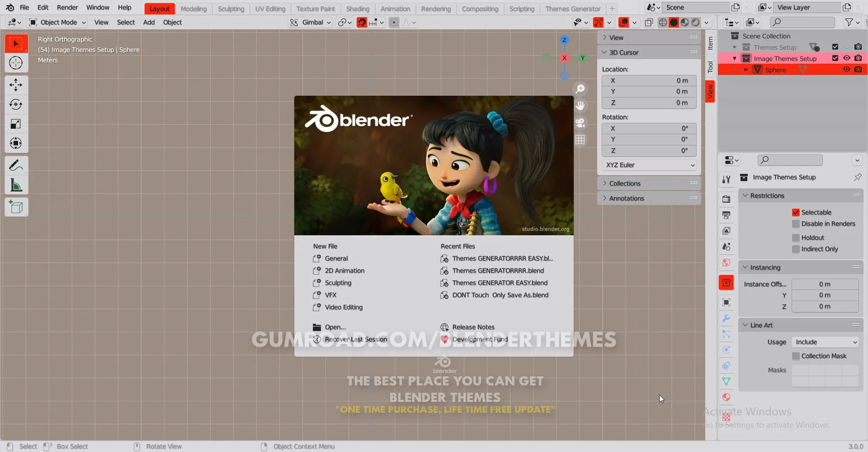The image size is (868, 452).
Task: Pick the Transform tool
Action: coord(16,143)
